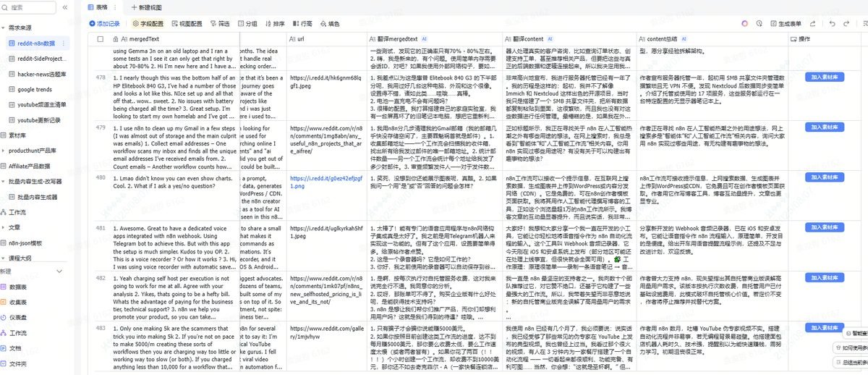868x375 pixels.
Task: Click the 搜索 search field in the sidebar
Action: [27, 7]
